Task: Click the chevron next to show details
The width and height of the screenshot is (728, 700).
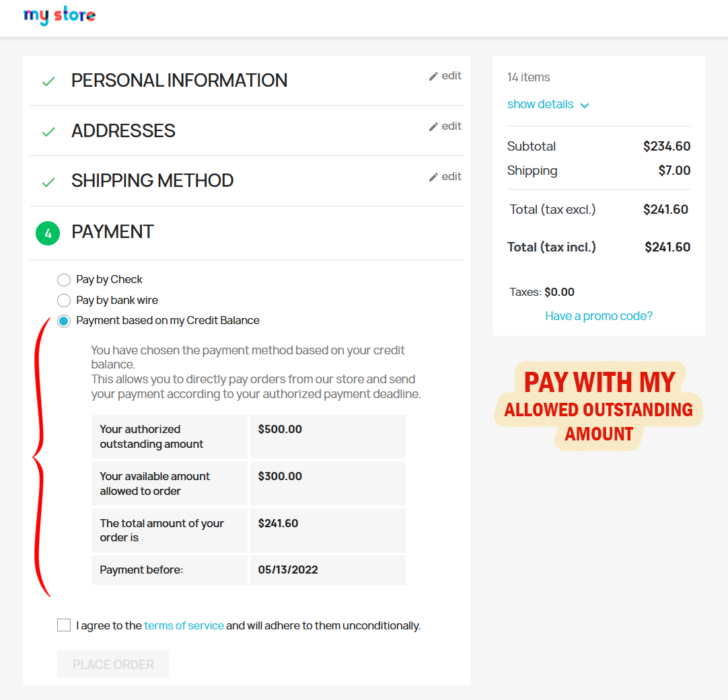Action: click(x=585, y=106)
